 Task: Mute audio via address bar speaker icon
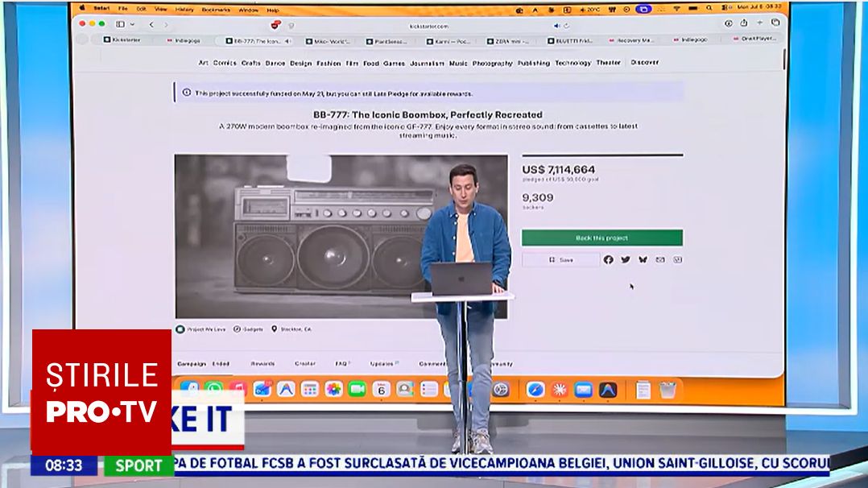557,26
